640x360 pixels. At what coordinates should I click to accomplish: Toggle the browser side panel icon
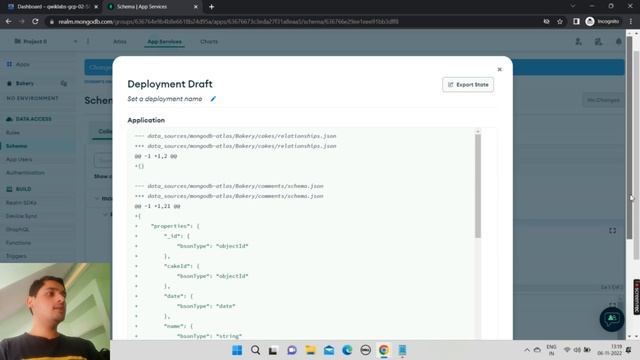tap(576, 21)
